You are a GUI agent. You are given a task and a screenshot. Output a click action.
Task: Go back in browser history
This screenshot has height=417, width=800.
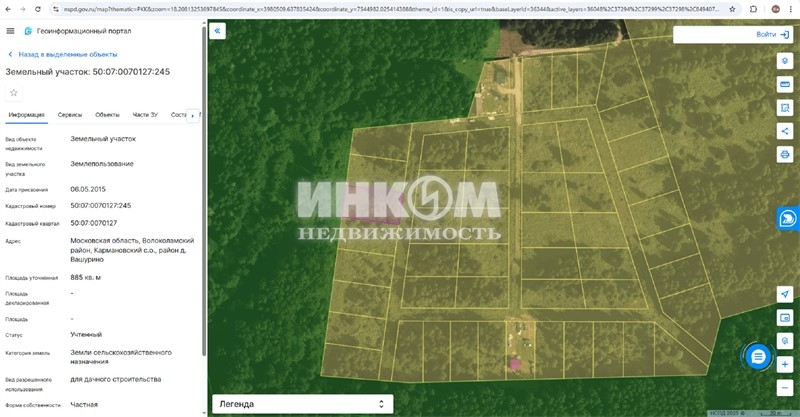(8, 9)
